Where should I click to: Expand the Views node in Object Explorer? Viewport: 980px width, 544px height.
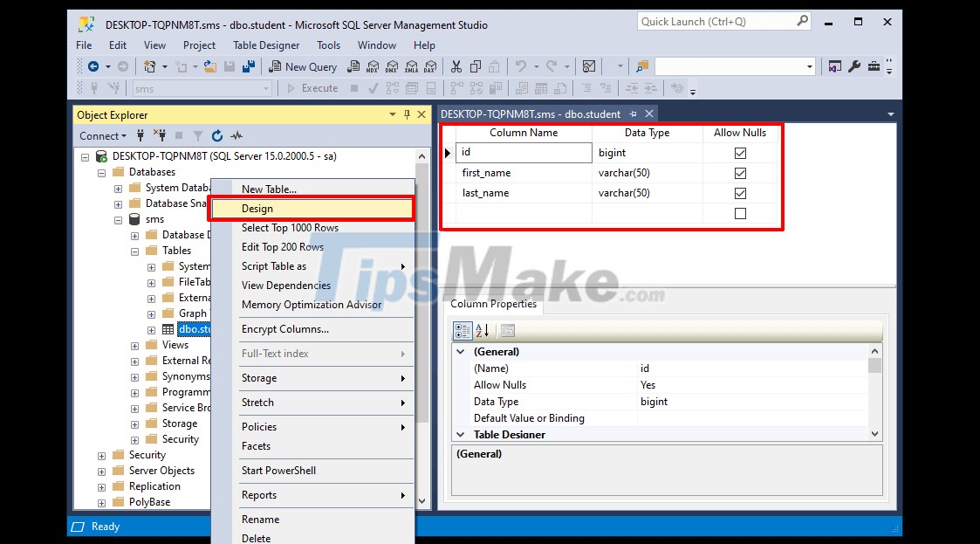[x=134, y=345]
